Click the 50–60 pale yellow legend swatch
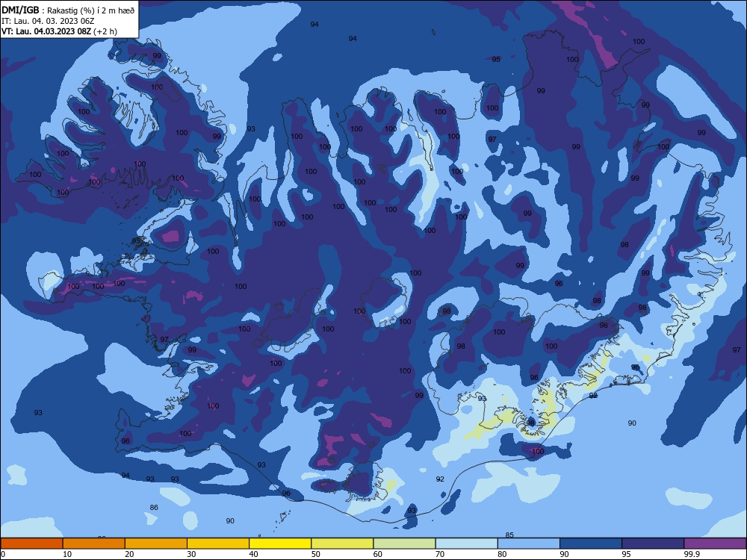This screenshot has width=747, height=560. pyautogui.click(x=343, y=544)
